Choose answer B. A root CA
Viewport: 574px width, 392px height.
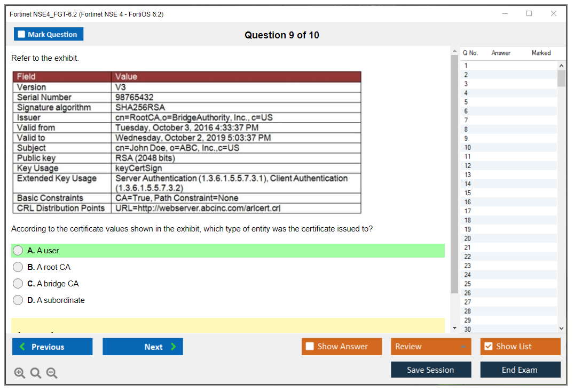click(x=18, y=267)
